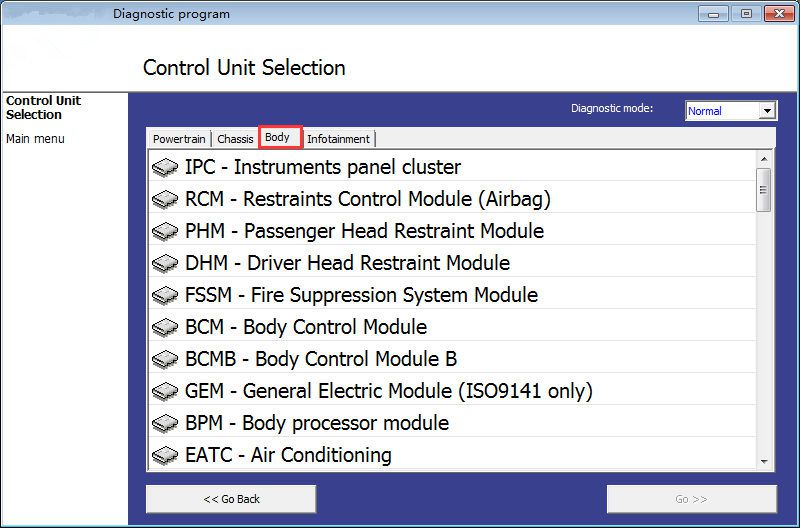Click the chip icon beside IPC Instruments panel cluster
Image resolution: width=800 pixels, height=528 pixels.
click(165, 168)
